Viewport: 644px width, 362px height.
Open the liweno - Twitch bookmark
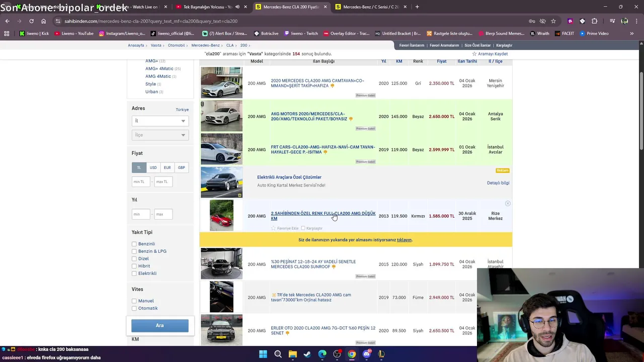301,34
